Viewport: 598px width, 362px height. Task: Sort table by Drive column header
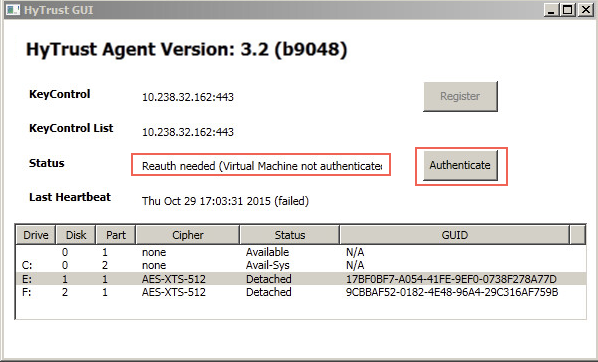(36, 235)
